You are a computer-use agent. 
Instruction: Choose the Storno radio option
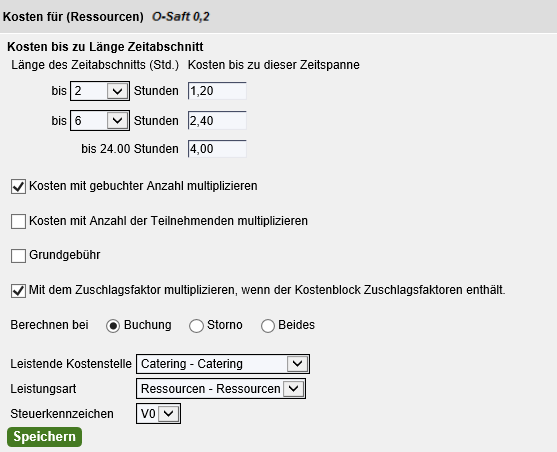pos(196,325)
